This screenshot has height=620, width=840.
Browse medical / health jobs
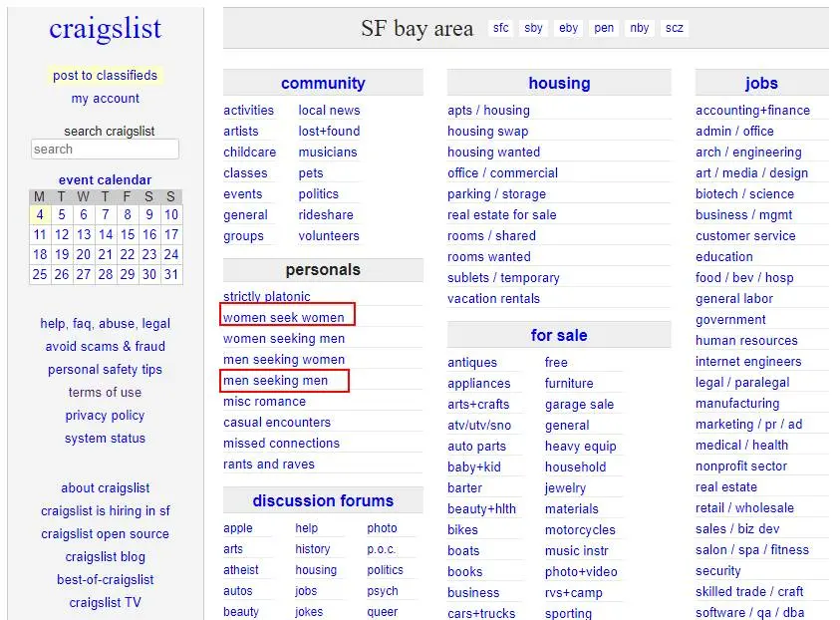point(741,446)
